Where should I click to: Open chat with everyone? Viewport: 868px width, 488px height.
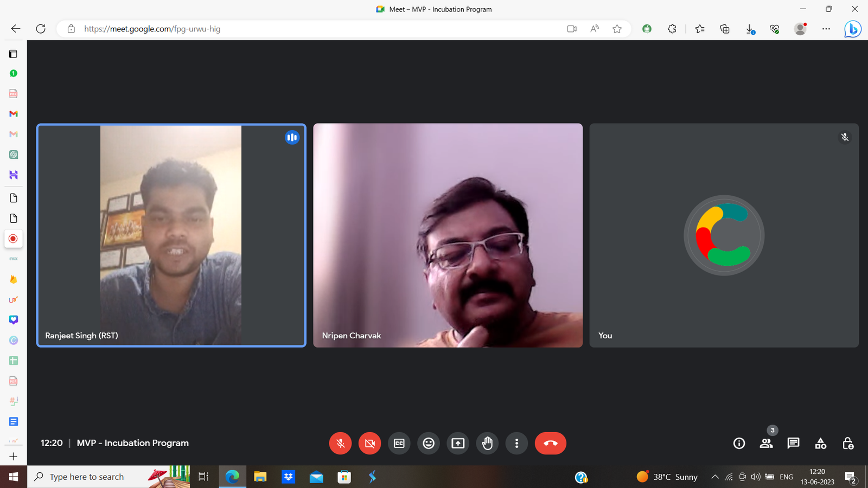pyautogui.click(x=793, y=443)
